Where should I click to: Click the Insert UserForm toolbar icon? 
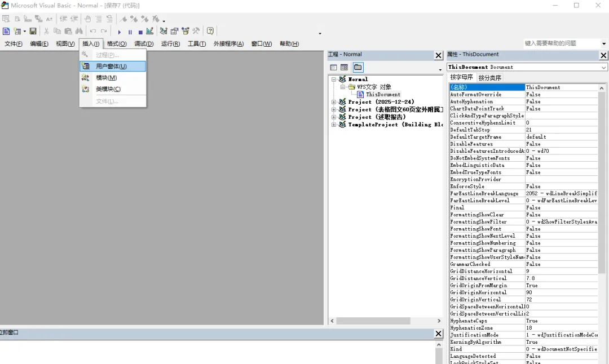[x=17, y=31]
